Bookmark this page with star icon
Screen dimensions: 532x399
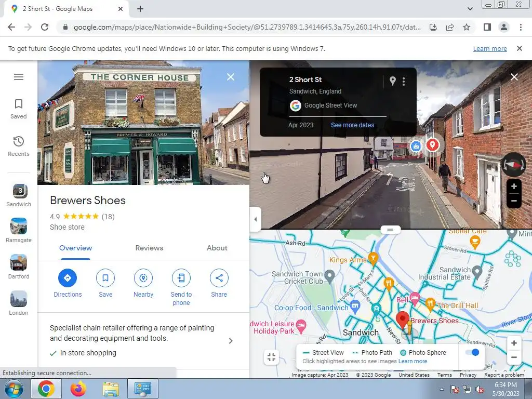point(467,27)
